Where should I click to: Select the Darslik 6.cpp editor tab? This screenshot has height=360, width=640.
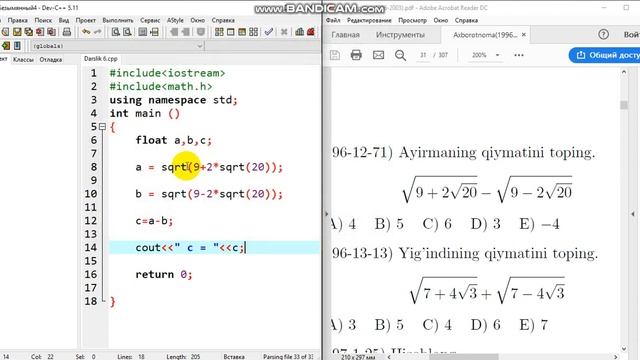pos(100,59)
